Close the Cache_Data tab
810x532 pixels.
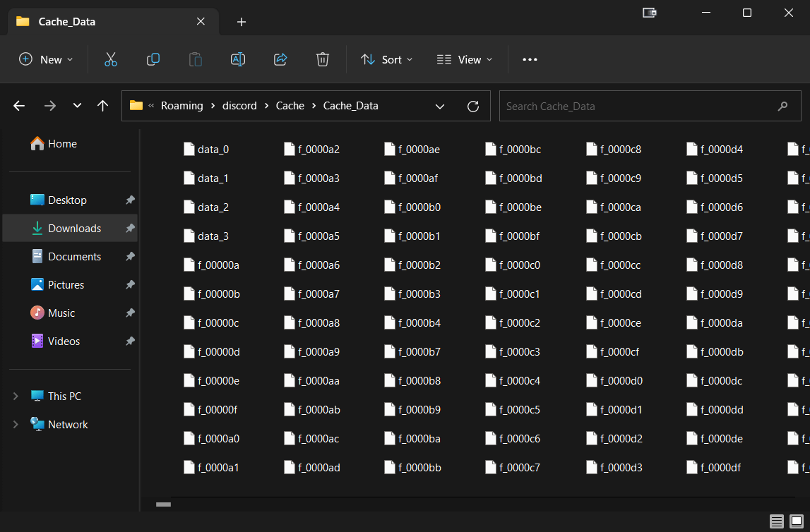(201, 21)
